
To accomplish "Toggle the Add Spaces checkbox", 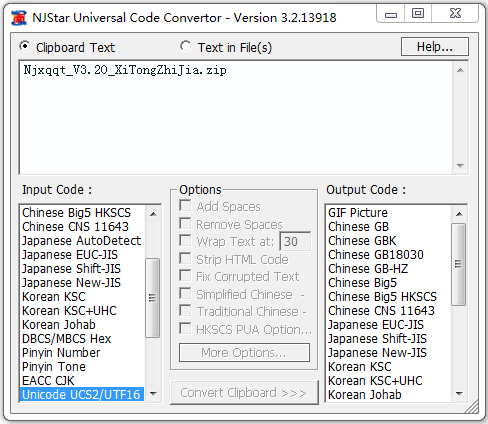I will [x=185, y=206].
